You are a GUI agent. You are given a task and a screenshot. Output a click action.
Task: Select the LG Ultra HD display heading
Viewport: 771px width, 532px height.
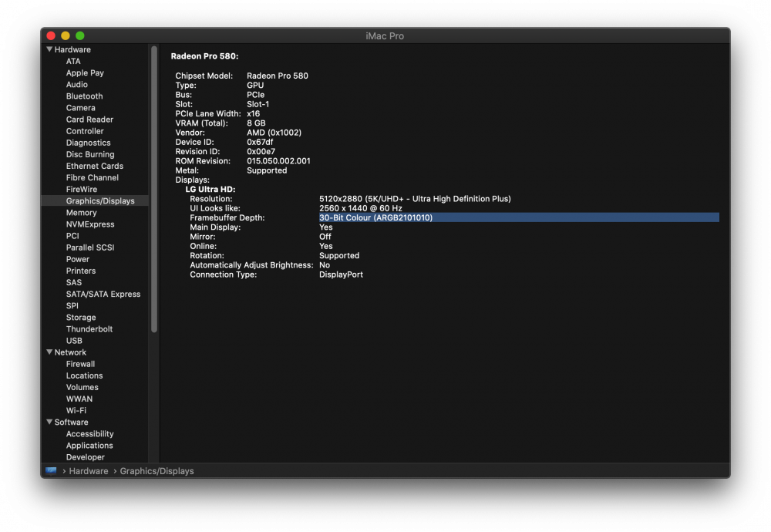click(x=210, y=190)
